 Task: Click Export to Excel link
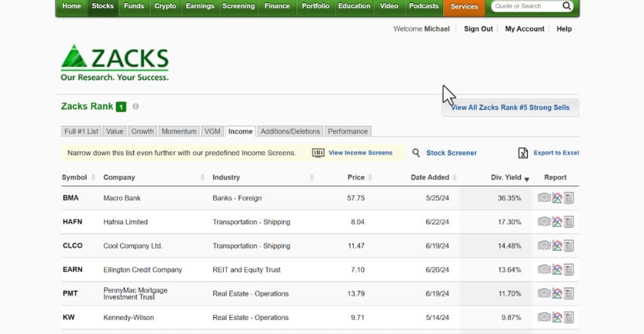click(556, 153)
